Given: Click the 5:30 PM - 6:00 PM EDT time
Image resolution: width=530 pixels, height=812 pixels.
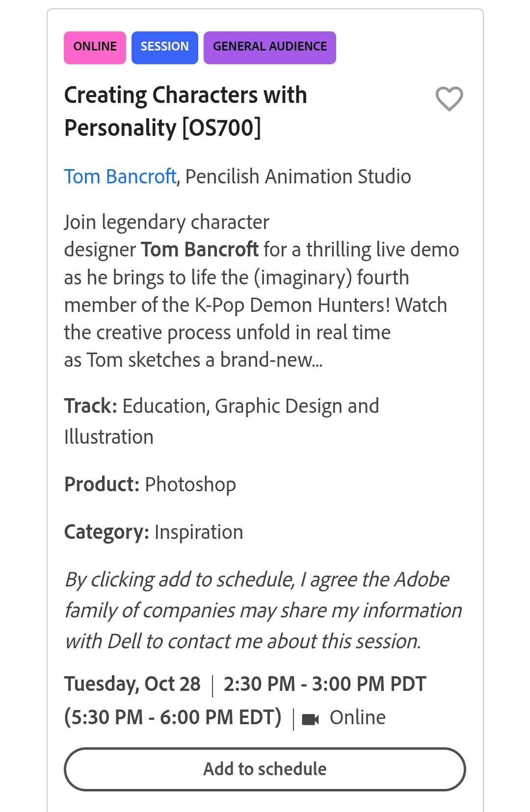Looking at the screenshot, I should click(173, 717).
